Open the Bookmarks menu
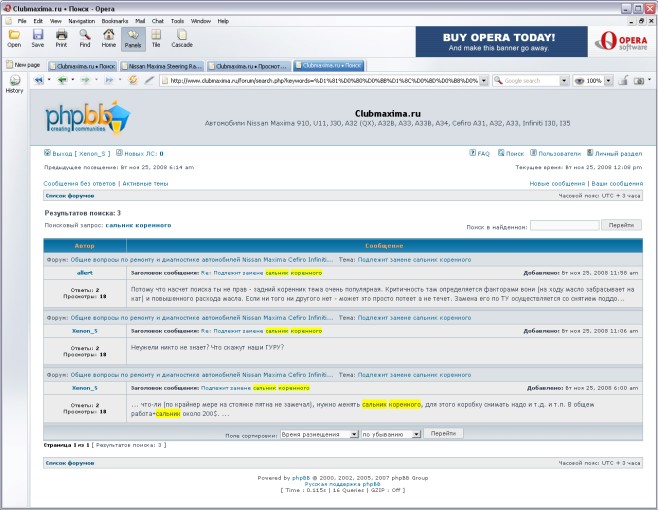The height and width of the screenshot is (510, 658). coord(114,20)
